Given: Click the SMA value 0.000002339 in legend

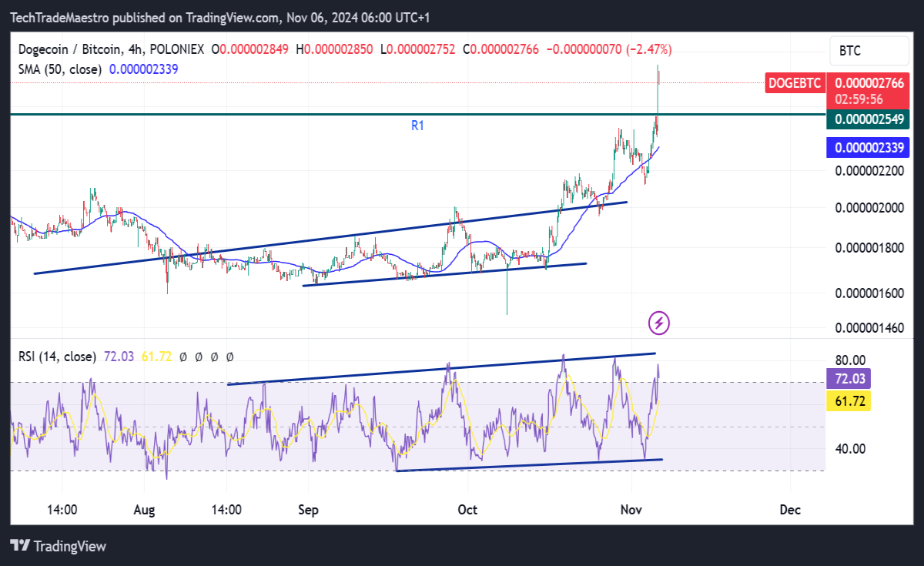Looking at the screenshot, I should [x=144, y=69].
